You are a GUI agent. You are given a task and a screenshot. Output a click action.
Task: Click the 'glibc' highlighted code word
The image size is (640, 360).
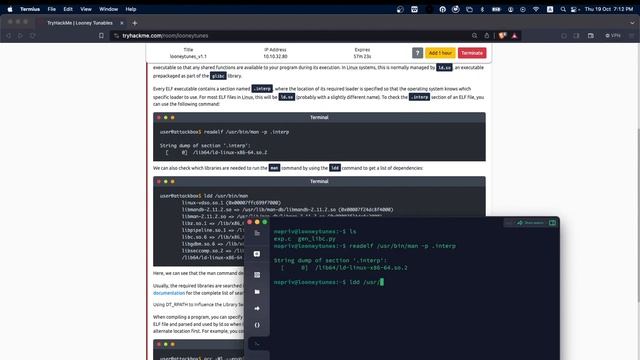point(218,76)
